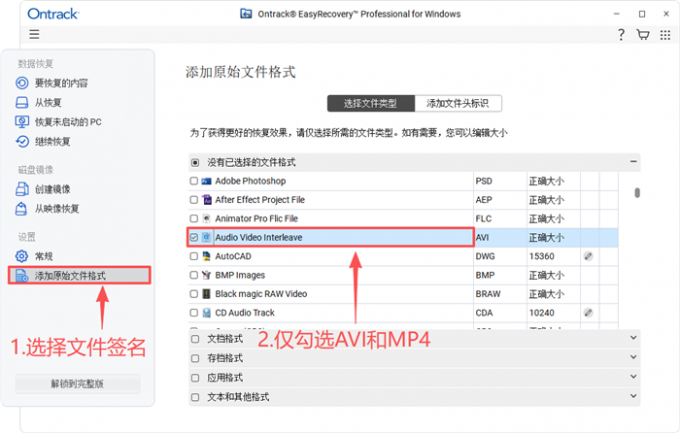Open the grid apps icon
The image size is (680, 433).
click(x=665, y=35)
